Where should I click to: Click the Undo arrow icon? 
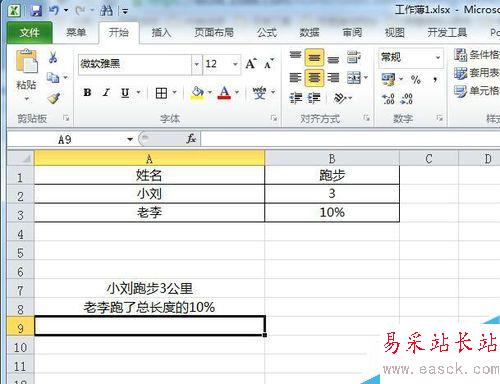pyautogui.click(x=54, y=10)
